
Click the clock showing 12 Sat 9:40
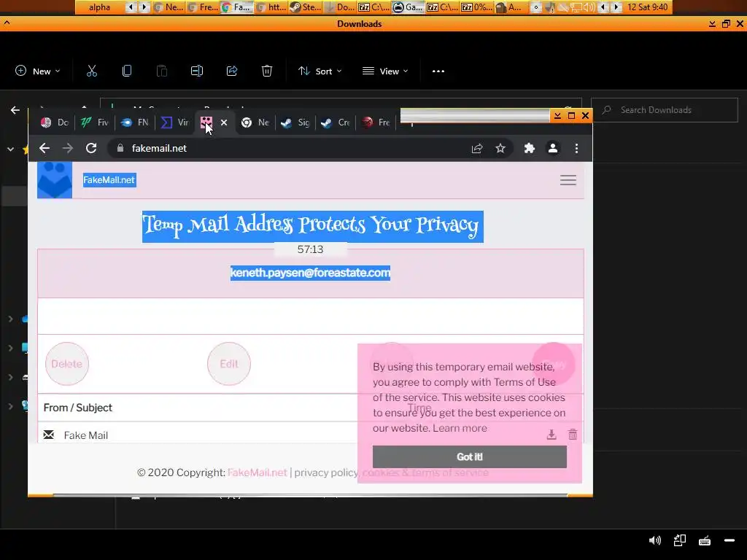648,7
